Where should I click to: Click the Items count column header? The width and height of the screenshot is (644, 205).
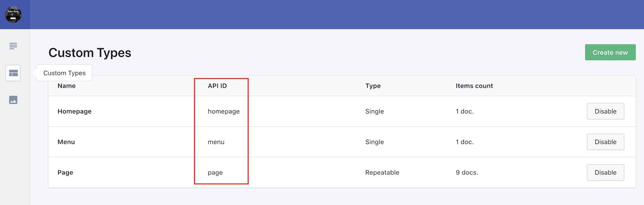pos(474,86)
